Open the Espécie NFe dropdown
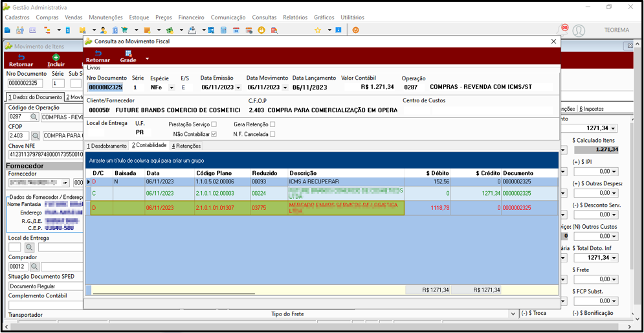Viewport: 644px width, 333px height. (172, 87)
